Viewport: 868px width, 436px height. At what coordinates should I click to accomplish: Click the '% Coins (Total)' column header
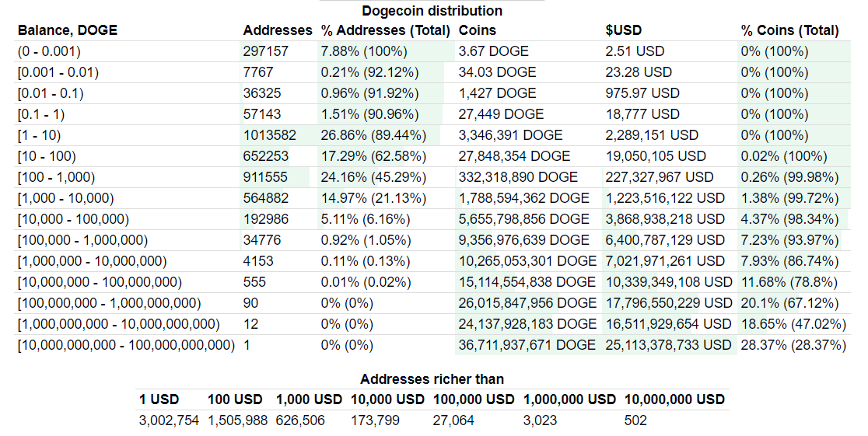(790, 30)
